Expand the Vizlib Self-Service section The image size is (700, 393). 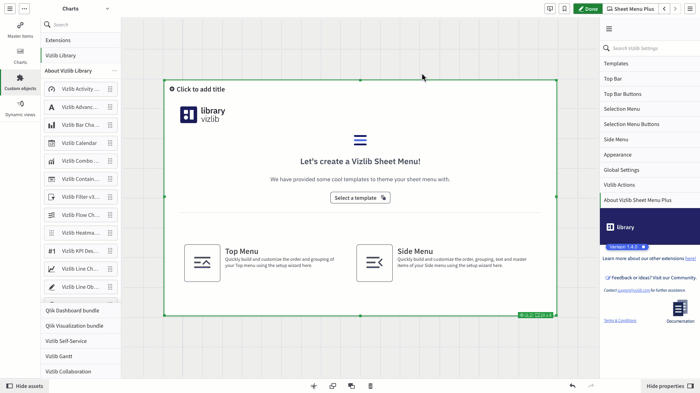81,341
